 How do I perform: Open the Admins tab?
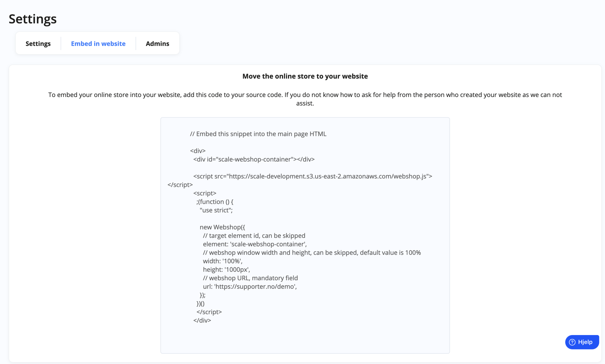(157, 43)
